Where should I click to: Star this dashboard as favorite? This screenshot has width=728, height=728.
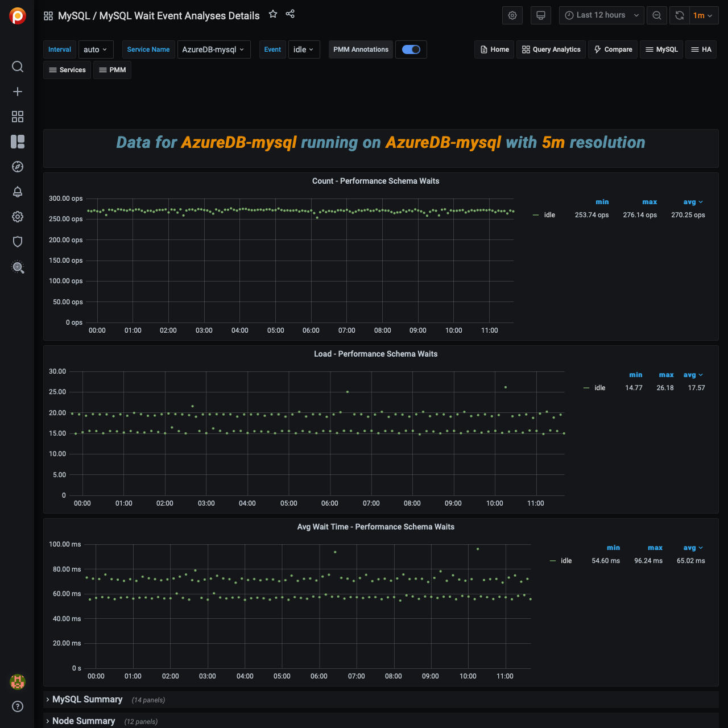click(273, 14)
